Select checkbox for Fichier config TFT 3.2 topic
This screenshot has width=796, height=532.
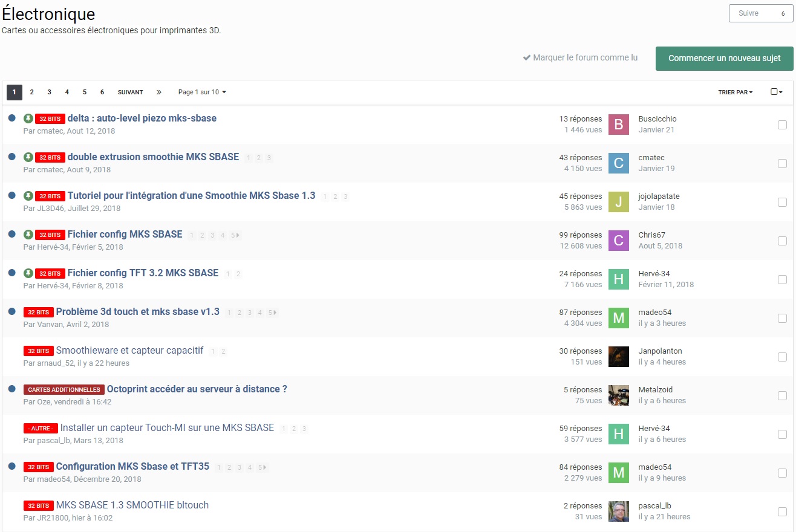point(782,279)
